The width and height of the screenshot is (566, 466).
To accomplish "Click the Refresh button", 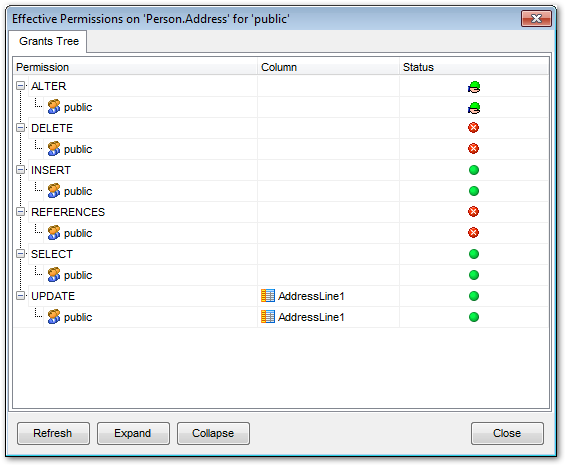I will coord(53,433).
